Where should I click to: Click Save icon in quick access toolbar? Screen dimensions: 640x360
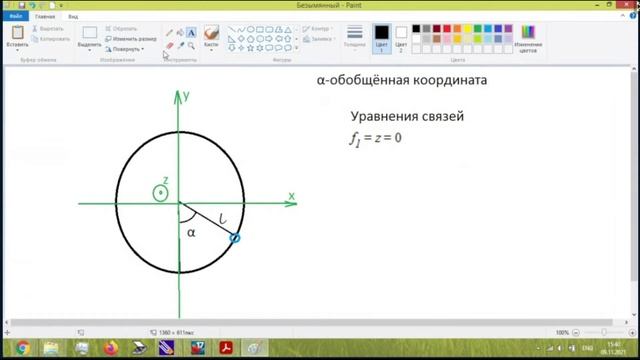pyautogui.click(x=22, y=5)
